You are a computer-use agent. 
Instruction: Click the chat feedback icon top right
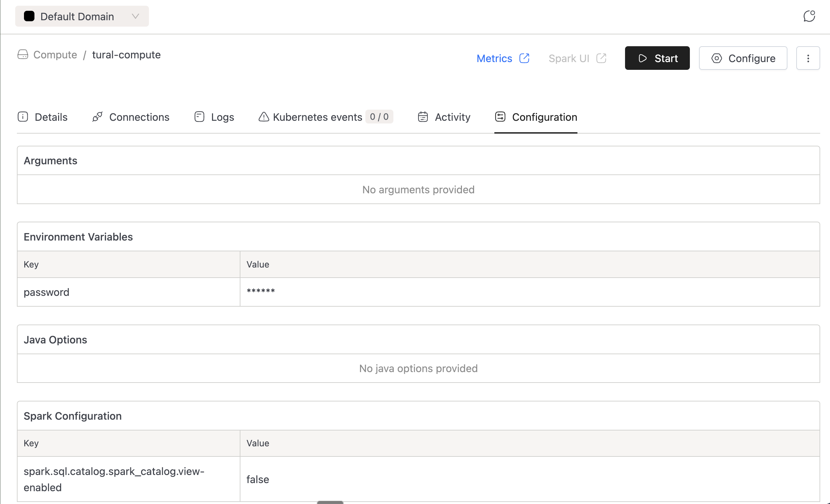point(809,16)
